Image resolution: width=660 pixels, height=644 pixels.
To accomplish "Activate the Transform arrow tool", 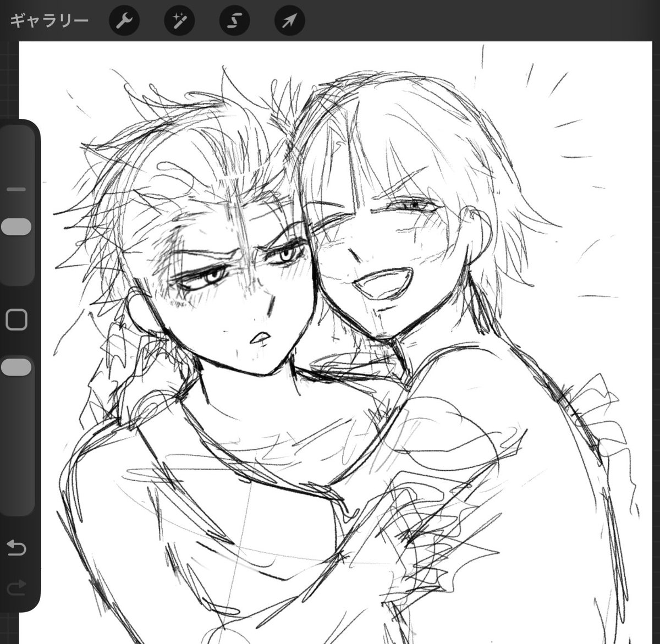I will (x=289, y=21).
